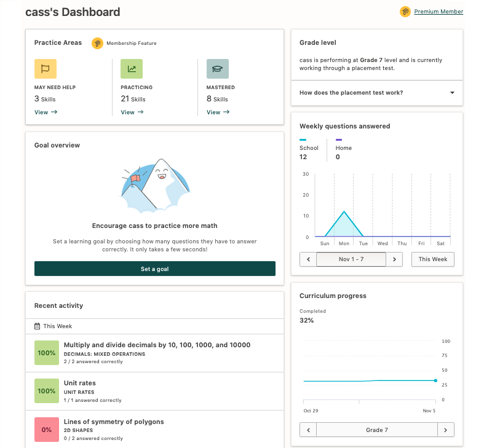Click the yellow May Need Help flag icon

coord(46,69)
